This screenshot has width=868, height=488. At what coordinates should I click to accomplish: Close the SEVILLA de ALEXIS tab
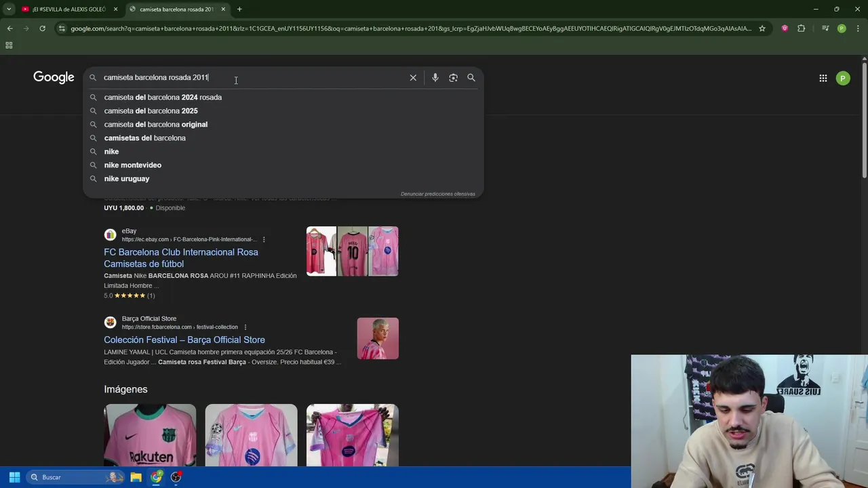point(115,9)
